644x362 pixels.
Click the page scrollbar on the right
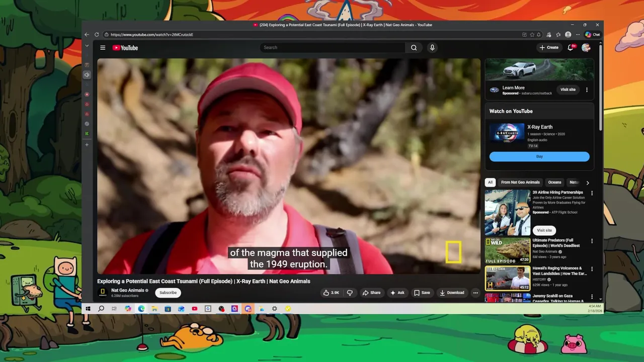click(600, 87)
